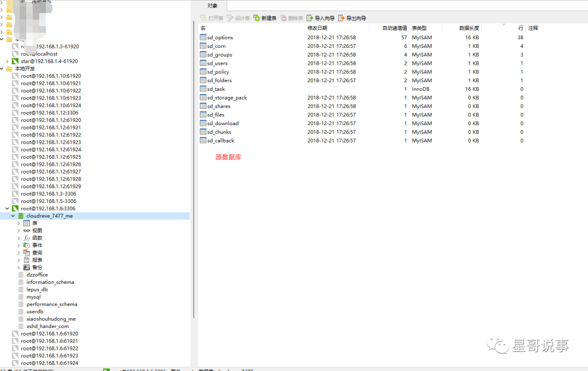Click the 新建表 new table icon

(257, 18)
